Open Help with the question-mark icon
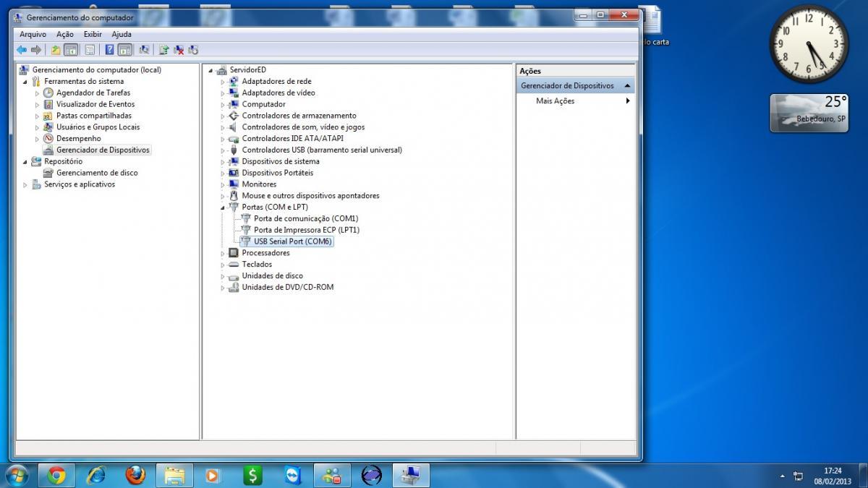 pos(109,50)
